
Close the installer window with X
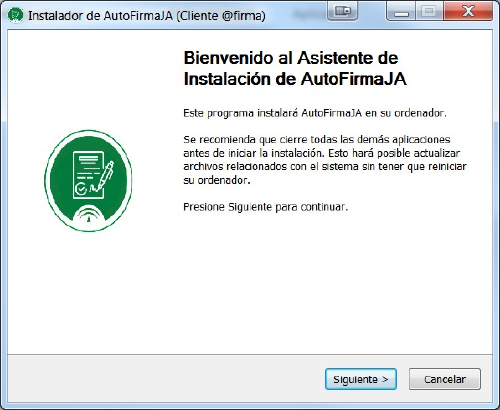(x=468, y=12)
